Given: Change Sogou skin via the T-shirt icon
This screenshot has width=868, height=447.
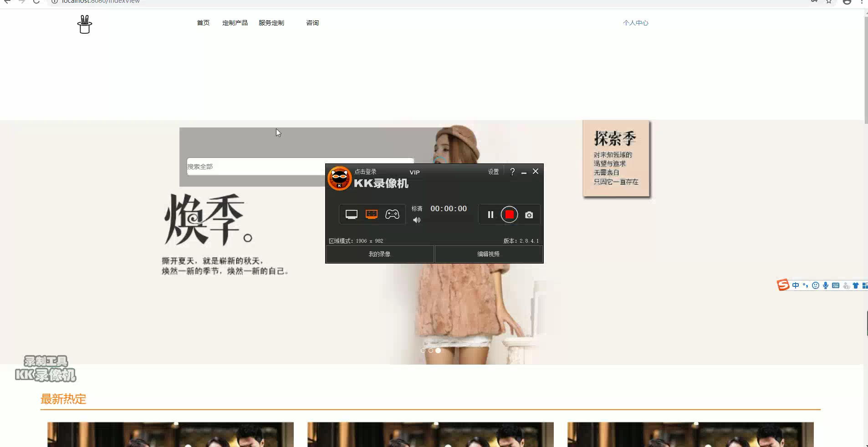Looking at the screenshot, I should 856,285.
